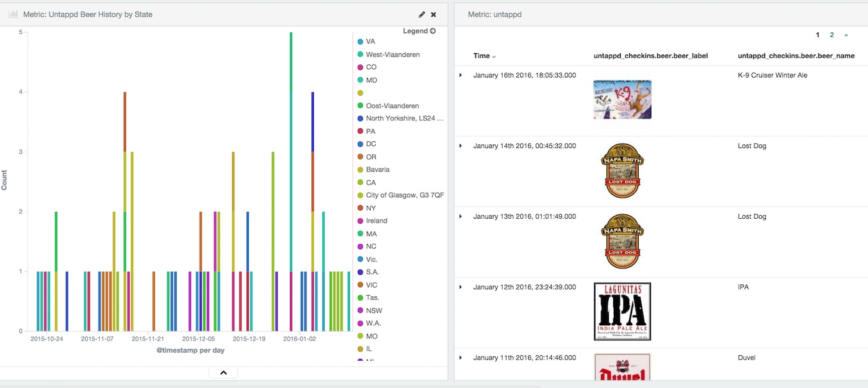868x388 pixels.
Task: Click the timestamp 'January 13th 2016, 01:01:49.000'
Action: [x=525, y=216]
